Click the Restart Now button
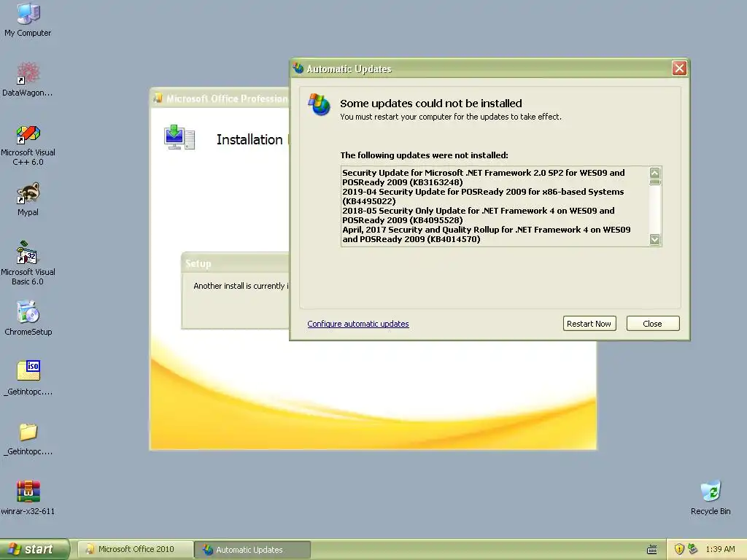Image resolution: width=747 pixels, height=560 pixels. click(x=589, y=323)
